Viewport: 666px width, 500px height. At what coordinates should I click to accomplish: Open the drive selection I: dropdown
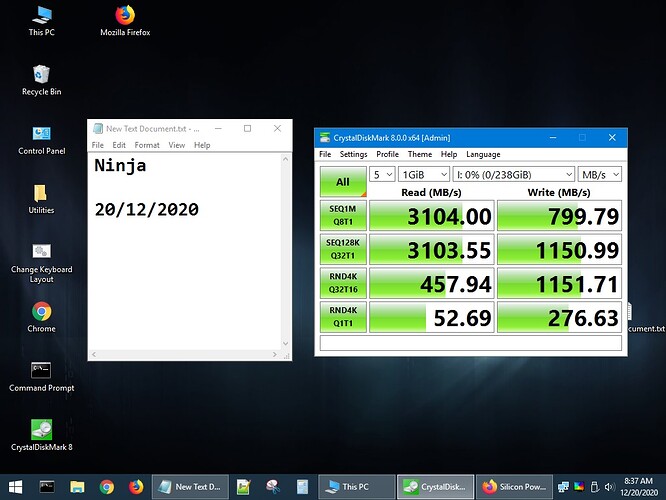(514, 175)
